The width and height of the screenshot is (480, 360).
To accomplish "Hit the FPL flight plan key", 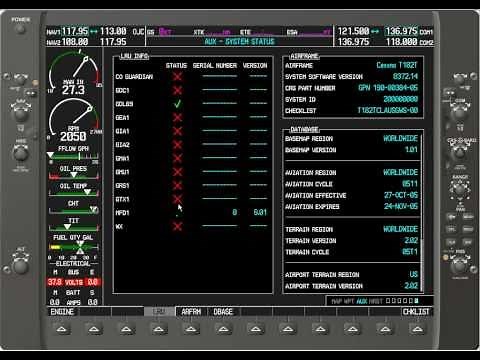I will 452,229.
